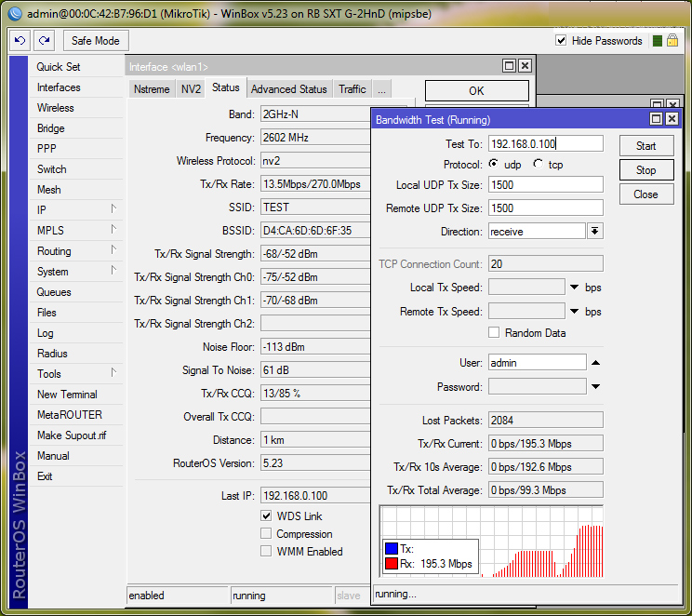692x616 pixels.
Task: Expand the IP submenu
Action: [113, 208]
